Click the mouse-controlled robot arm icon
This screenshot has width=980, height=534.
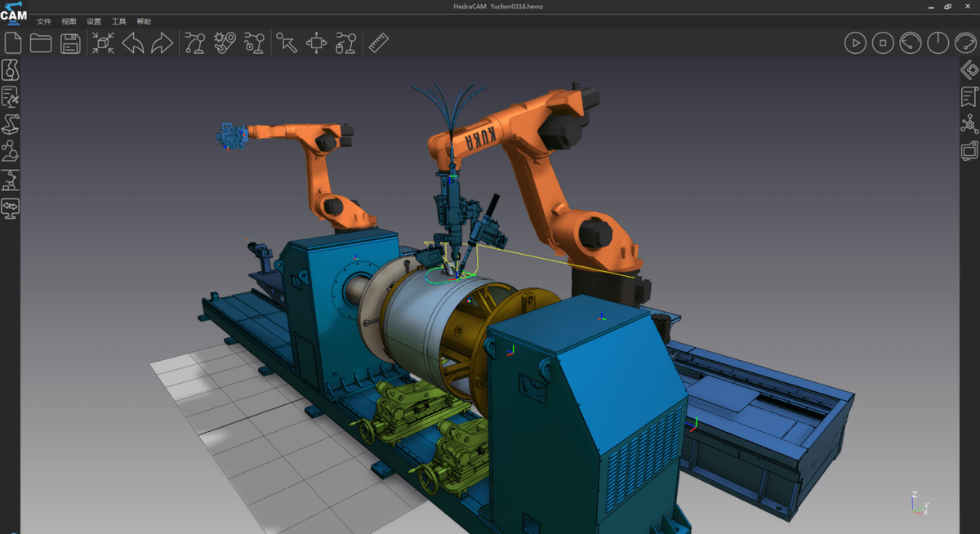[x=346, y=42]
